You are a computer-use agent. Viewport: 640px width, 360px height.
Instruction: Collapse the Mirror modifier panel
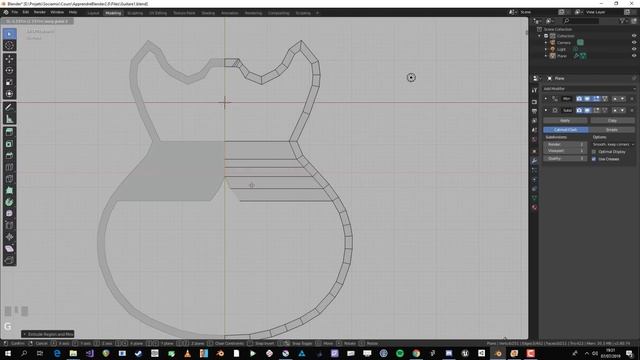click(x=546, y=99)
